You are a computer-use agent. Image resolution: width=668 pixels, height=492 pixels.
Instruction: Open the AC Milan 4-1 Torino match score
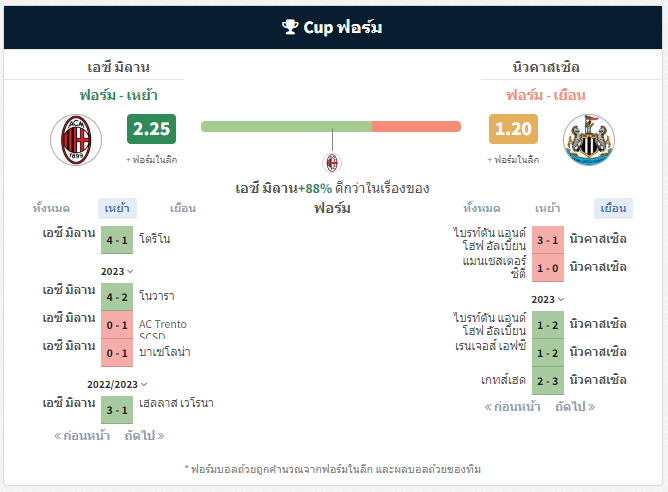click(117, 240)
